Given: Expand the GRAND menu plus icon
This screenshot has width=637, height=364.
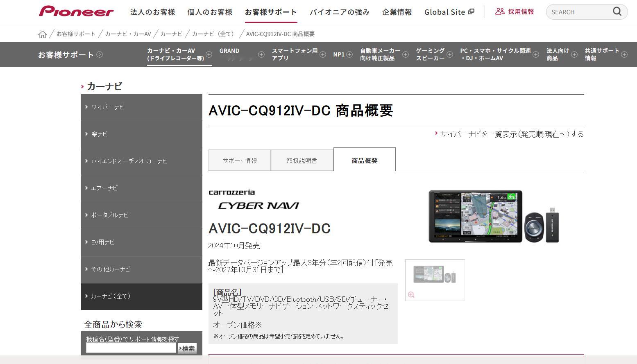Looking at the screenshot, I should (261, 54).
